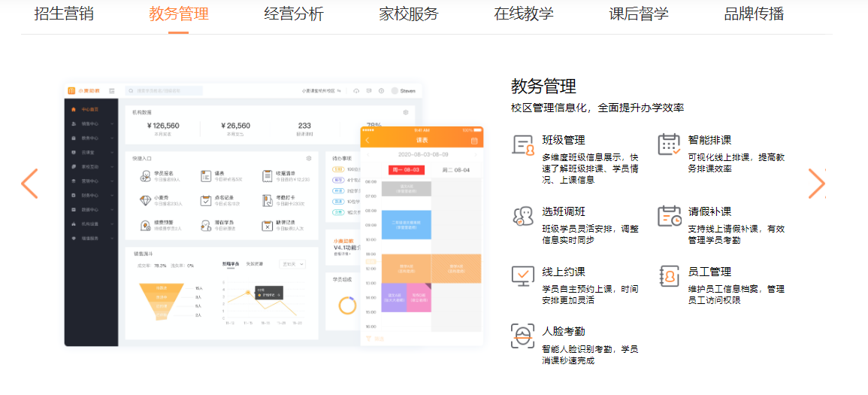Open the 小麦课堂 campus switcher
The image size is (868, 395).
pos(321,91)
